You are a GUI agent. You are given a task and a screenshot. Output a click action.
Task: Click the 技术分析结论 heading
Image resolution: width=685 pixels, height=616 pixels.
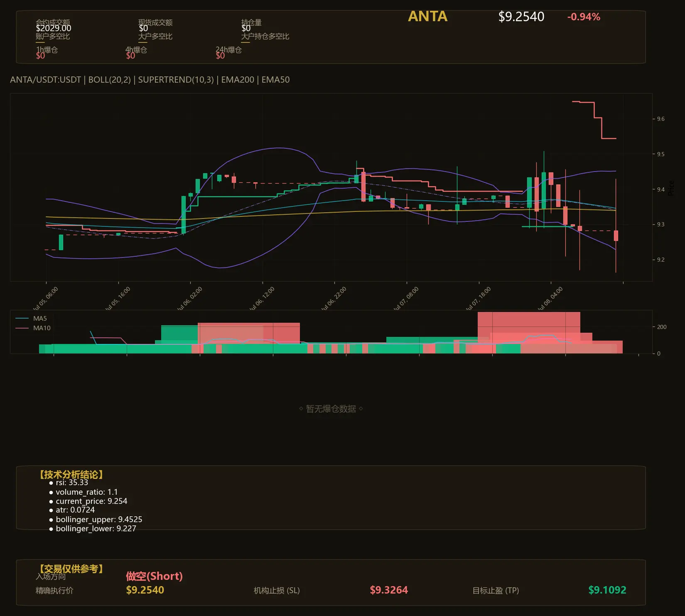71,475
